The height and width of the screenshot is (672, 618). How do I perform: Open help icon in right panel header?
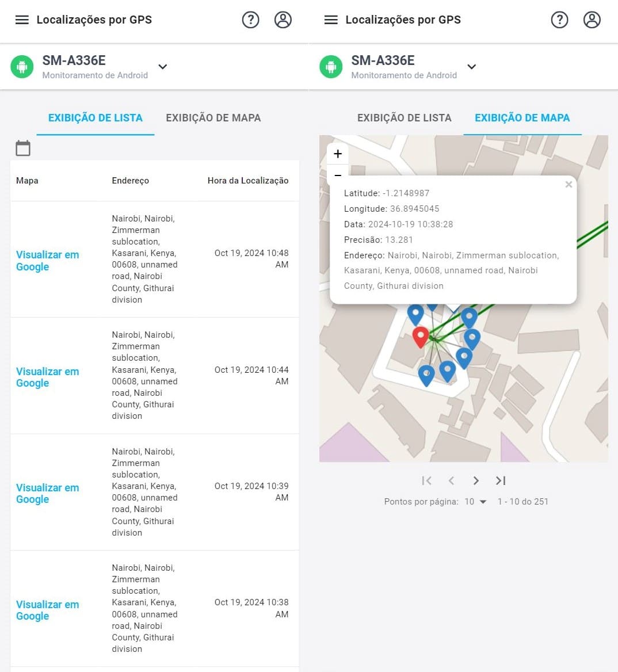(560, 20)
